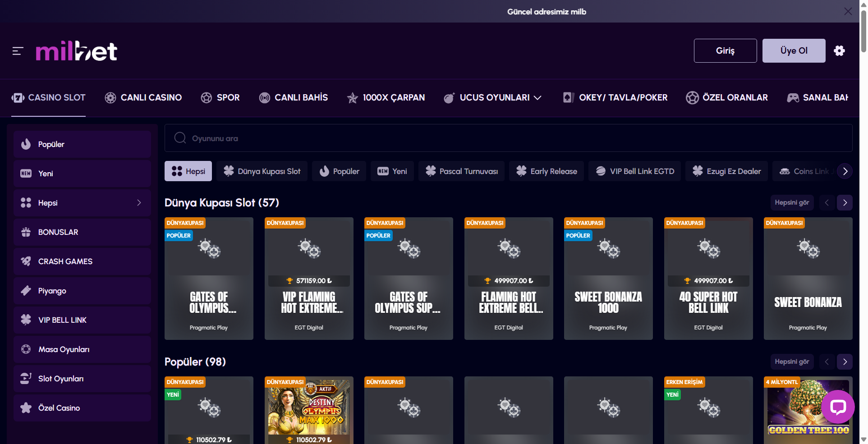The image size is (868, 444).
Task: Select the Pascal Turnuvası chip
Action: [462, 171]
